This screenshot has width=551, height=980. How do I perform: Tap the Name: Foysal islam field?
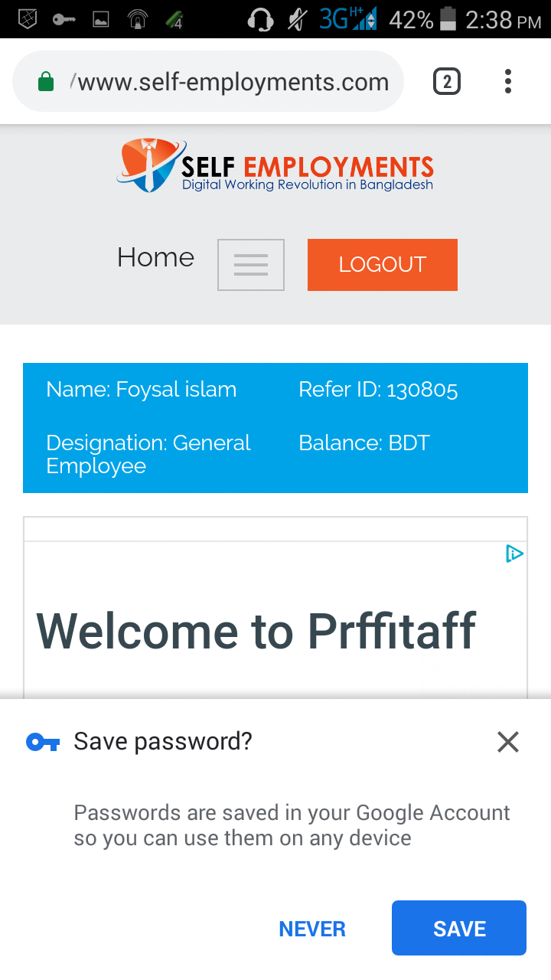[x=142, y=390]
